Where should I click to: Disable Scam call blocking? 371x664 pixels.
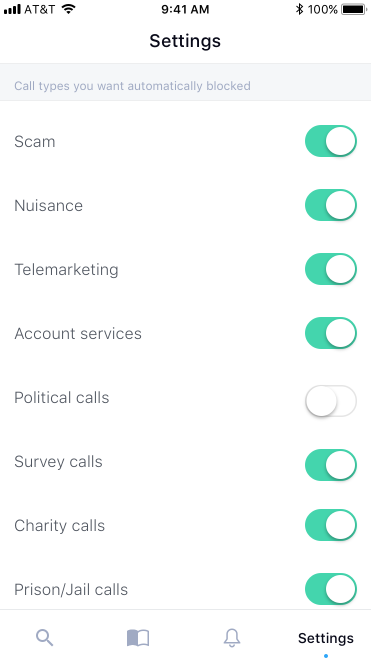pos(331,141)
